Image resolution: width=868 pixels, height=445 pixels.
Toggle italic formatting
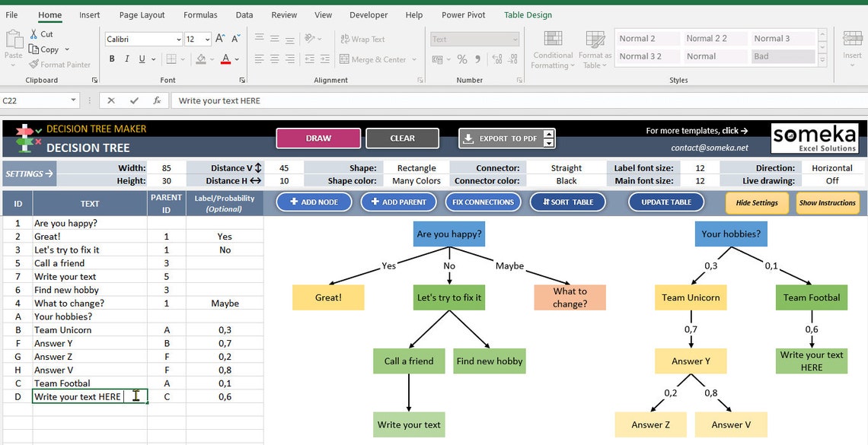pos(126,58)
